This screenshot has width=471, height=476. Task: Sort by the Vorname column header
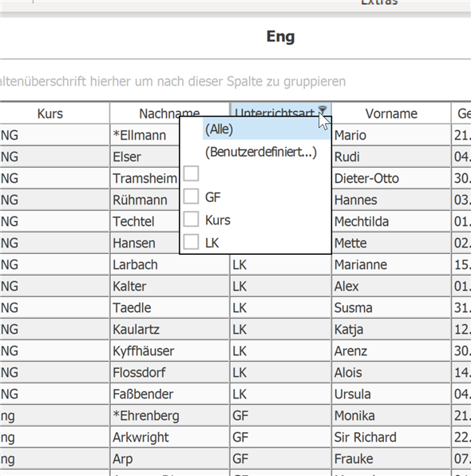pyautogui.click(x=391, y=113)
